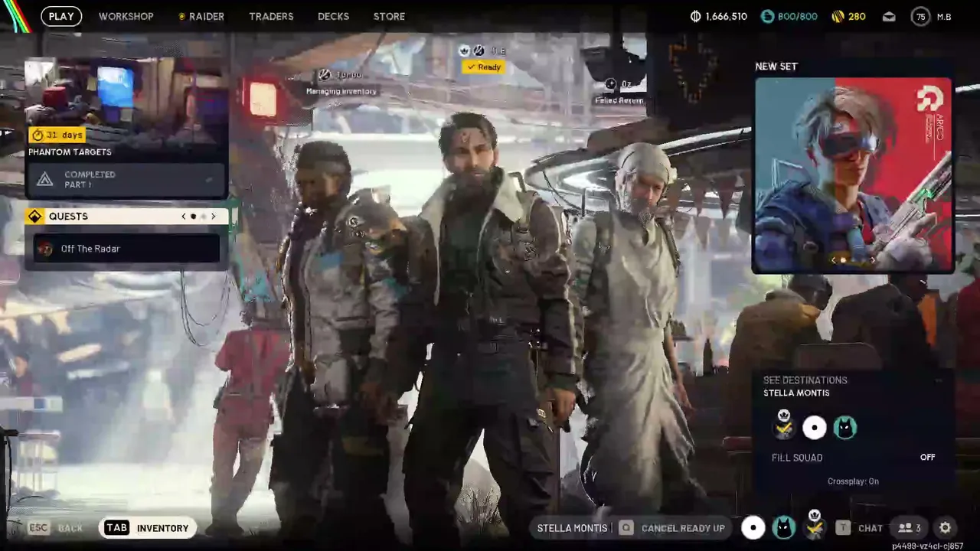This screenshot has width=980, height=551.
Task: Click the yellow token icon beside 280
Action: click(838, 16)
